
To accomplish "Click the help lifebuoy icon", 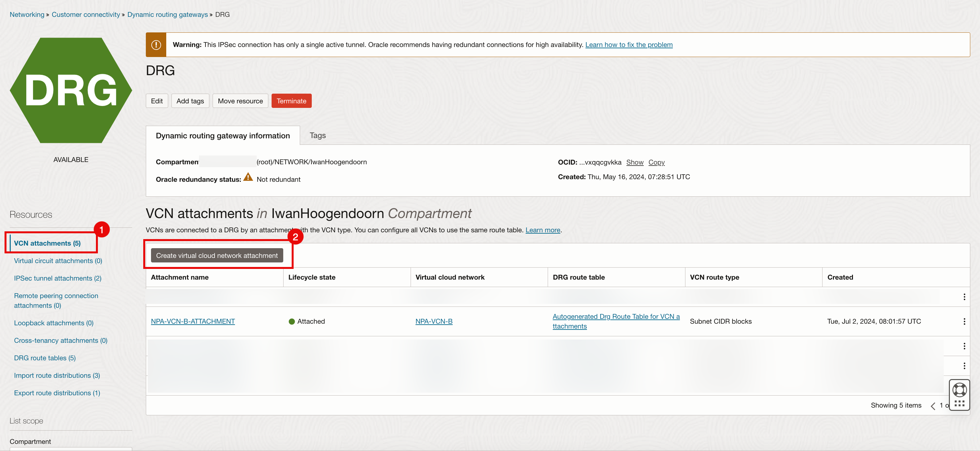I will (x=959, y=390).
